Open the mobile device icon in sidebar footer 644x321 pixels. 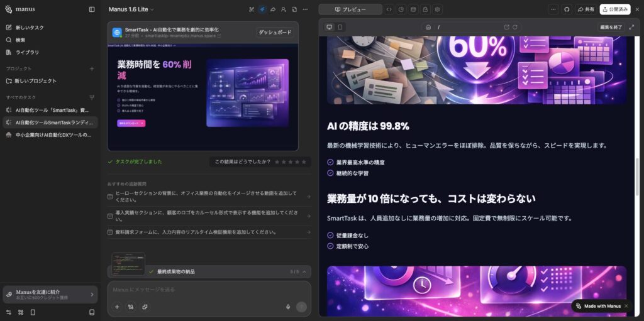(x=33, y=312)
